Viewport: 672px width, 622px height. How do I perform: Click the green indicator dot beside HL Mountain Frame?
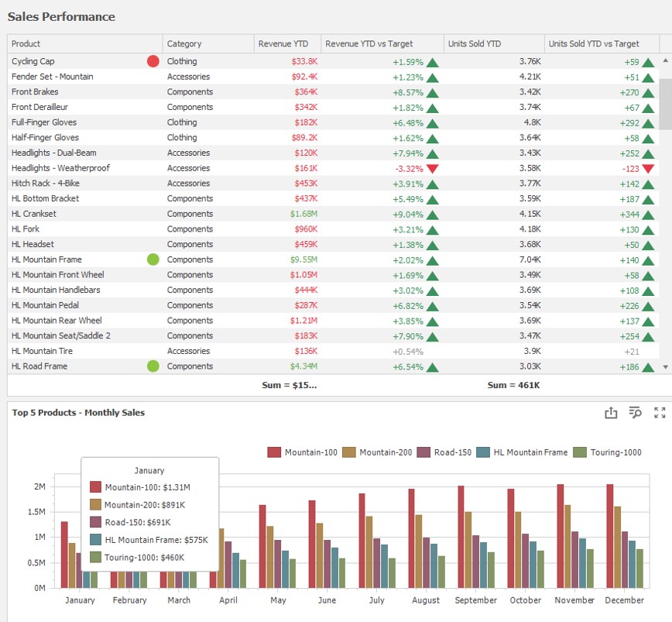[153, 259]
